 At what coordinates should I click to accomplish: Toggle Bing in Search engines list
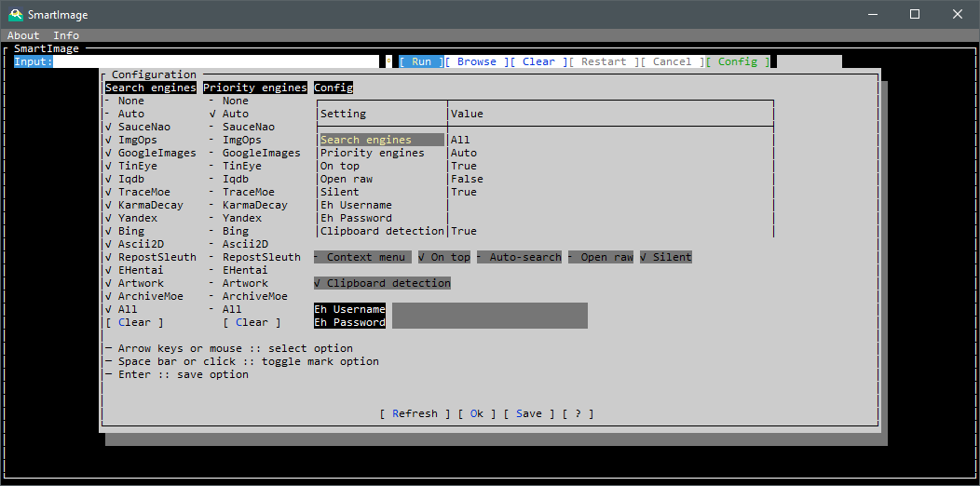coord(125,231)
